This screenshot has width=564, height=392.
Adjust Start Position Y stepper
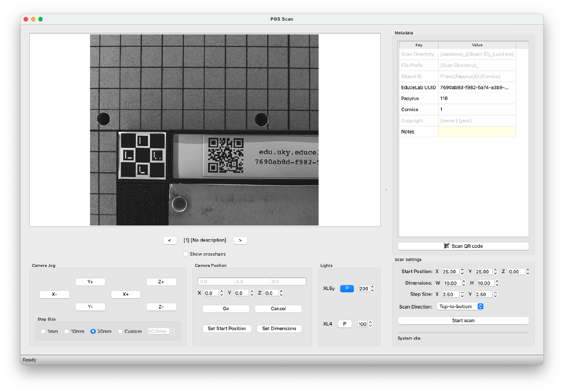(495, 272)
